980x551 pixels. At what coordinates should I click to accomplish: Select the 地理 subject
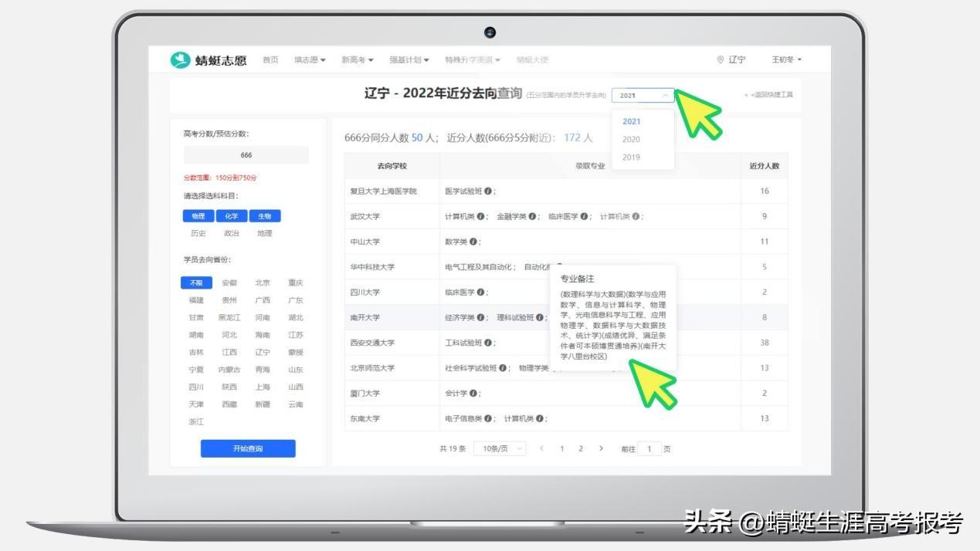(265, 233)
